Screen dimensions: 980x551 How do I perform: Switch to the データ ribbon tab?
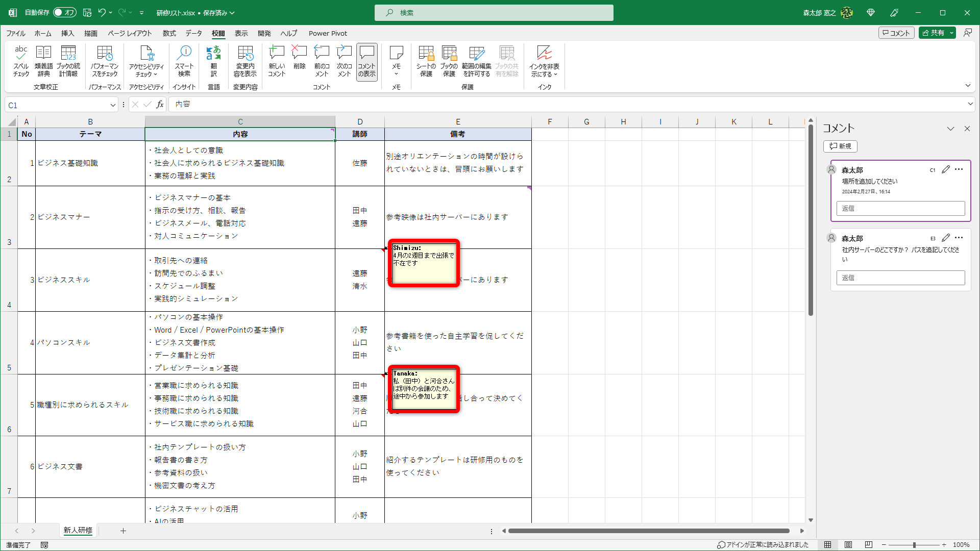click(193, 33)
